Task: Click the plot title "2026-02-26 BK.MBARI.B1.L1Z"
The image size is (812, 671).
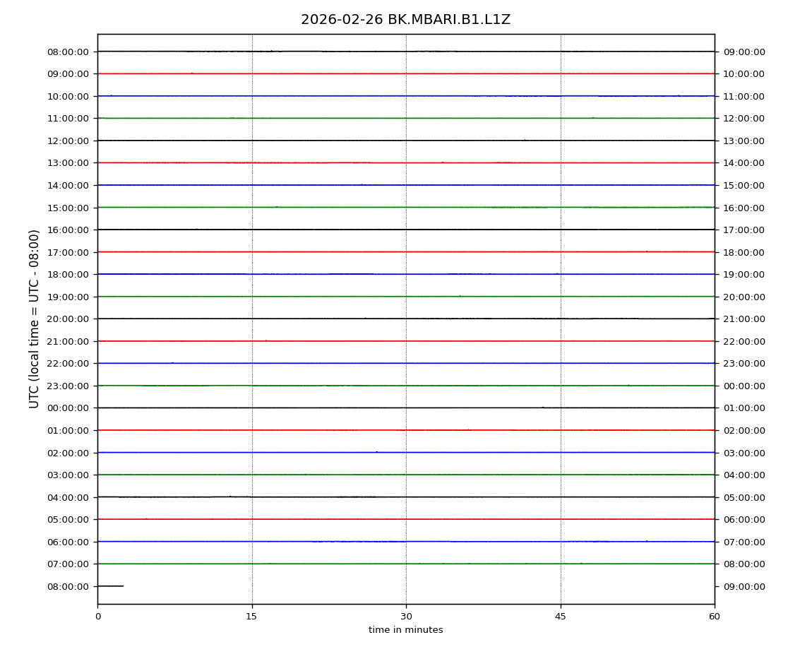Action: click(x=405, y=20)
